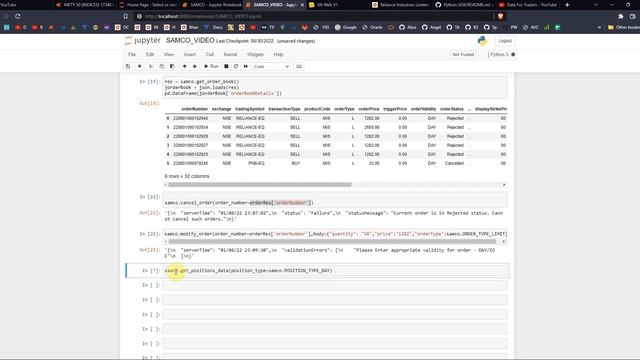
Task: Click the Jupyter logo
Action: (x=142, y=40)
